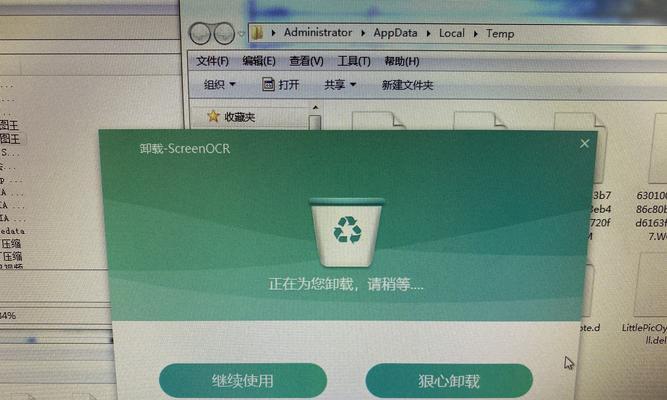Select the LittlePicOy file in Temp folder
The height and width of the screenshot is (400, 667).
(644, 334)
